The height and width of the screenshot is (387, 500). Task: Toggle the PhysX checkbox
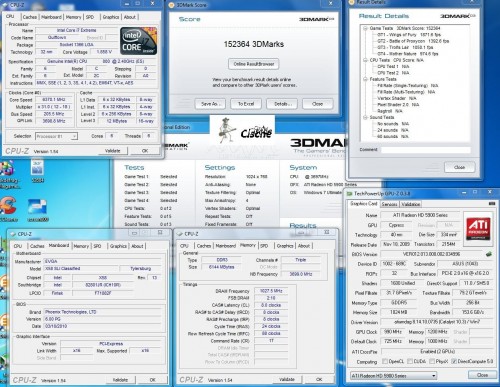point(432,361)
